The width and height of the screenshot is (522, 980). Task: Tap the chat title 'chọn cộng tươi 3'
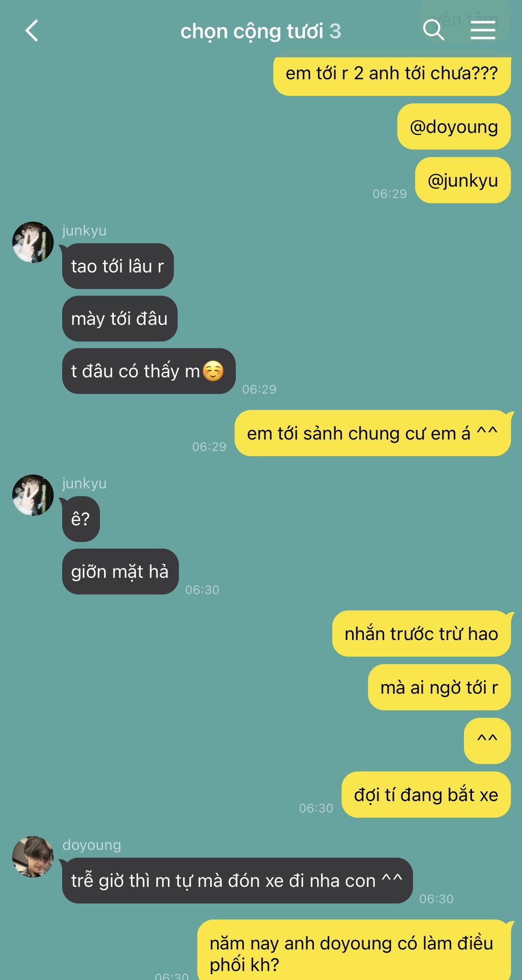[x=261, y=31]
